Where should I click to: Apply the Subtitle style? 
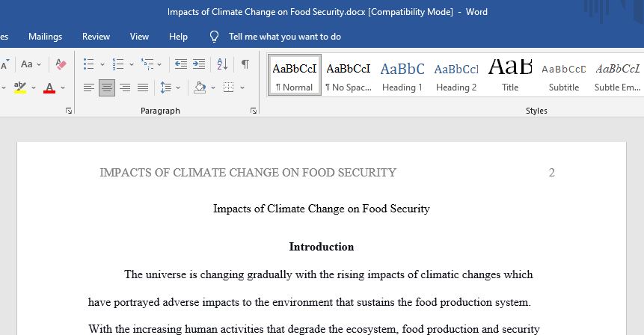click(564, 76)
